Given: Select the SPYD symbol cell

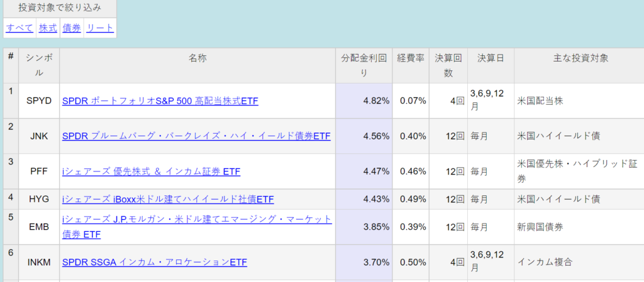Looking at the screenshot, I should coord(39,101).
